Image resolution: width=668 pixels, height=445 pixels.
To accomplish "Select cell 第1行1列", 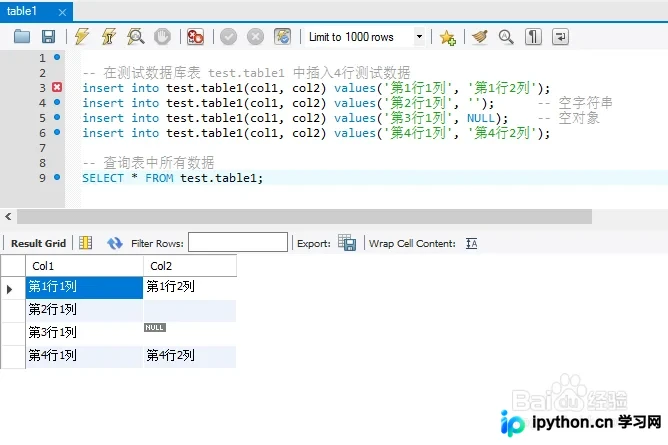I will [84, 287].
